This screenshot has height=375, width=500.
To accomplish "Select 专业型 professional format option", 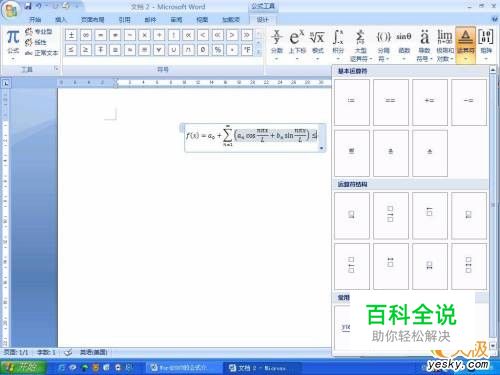I will (39, 32).
